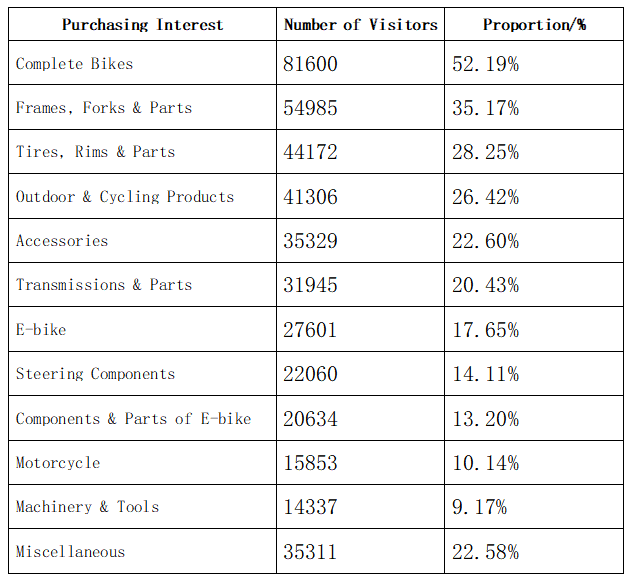The height and width of the screenshot is (579, 631).
Task: Select the Steering Components cell
Action: point(95,374)
